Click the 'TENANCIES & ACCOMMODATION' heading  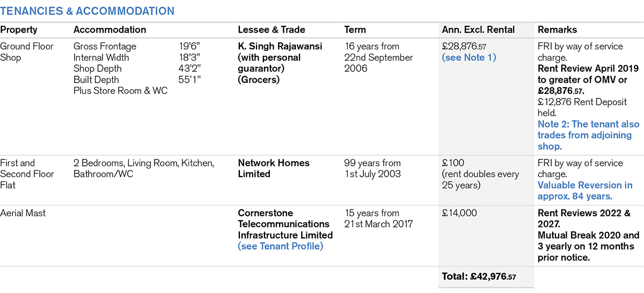click(87, 11)
